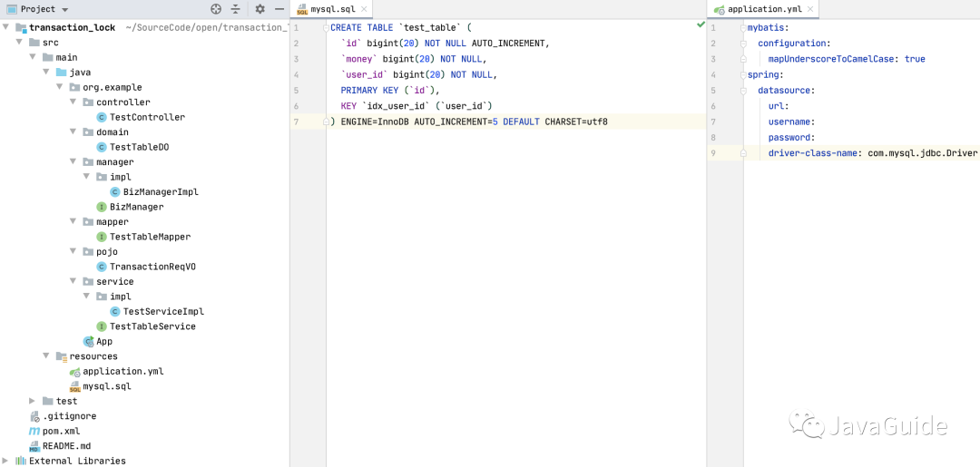980x467 pixels.
Task: Select .gitignore in project tree
Action: click(x=69, y=416)
